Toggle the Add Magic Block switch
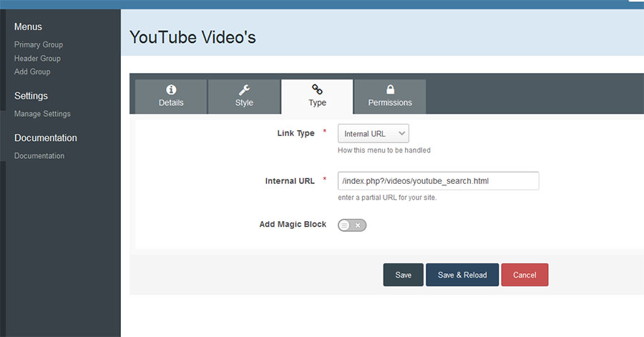Screen dimensions: 644x337 tap(352, 225)
